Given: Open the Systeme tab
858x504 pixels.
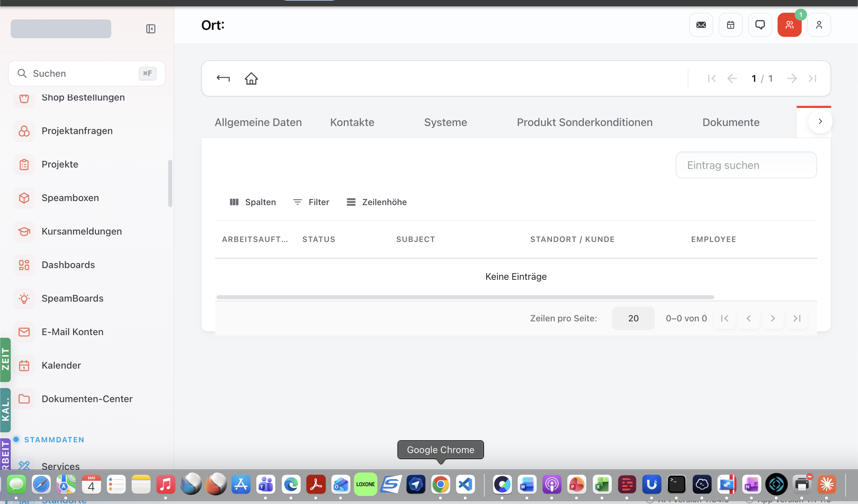Looking at the screenshot, I should [x=445, y=122].
